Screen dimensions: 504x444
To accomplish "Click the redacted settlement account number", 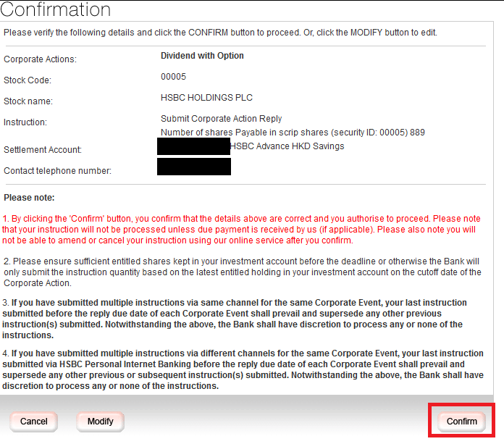I will pos(193,146).
